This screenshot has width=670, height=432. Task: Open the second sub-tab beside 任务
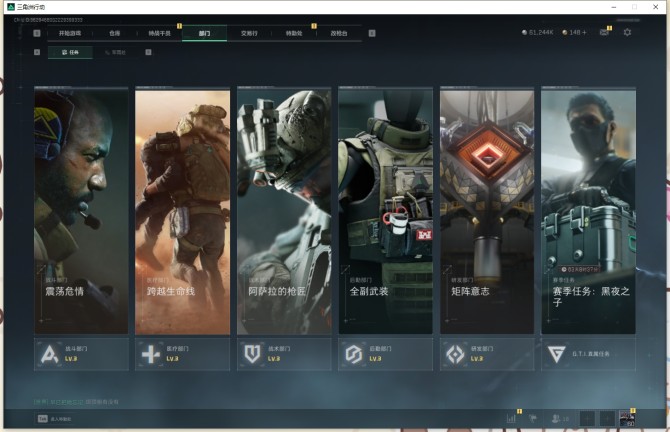tap(115, 52)
